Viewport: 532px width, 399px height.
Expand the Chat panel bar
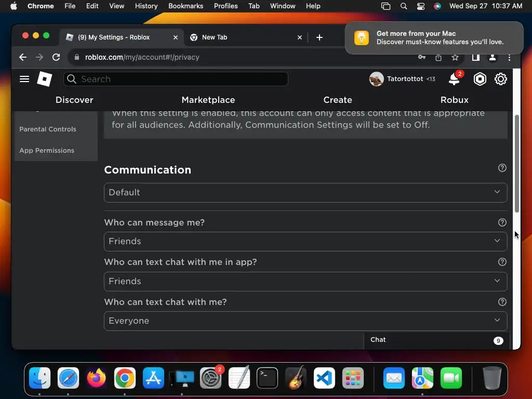pos(436,340)
